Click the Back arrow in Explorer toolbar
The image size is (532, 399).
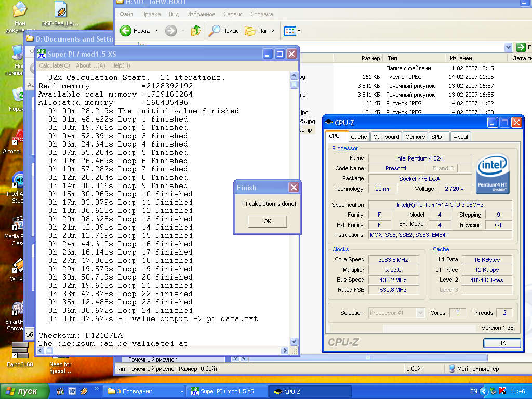click(126, 31)
